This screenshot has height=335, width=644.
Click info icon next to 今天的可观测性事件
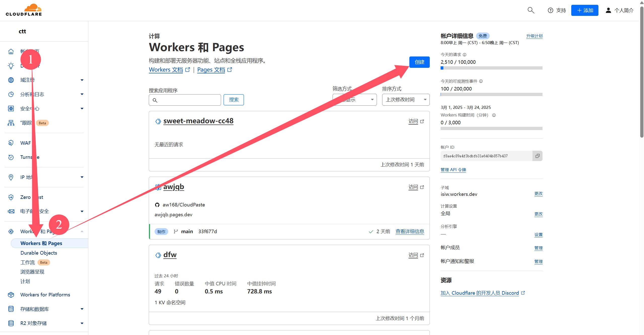pyautogui.click(x=481, y=81)
